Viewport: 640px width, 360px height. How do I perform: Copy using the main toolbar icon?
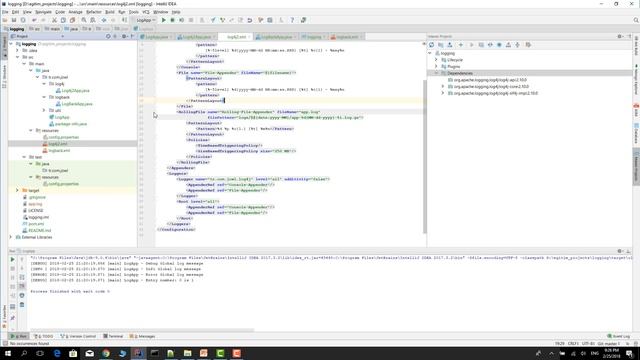point(63,20)
